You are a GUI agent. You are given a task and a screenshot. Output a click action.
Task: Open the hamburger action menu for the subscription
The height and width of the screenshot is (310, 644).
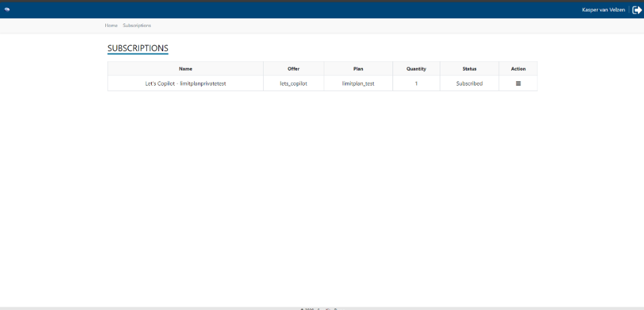[x=519, y=84]
